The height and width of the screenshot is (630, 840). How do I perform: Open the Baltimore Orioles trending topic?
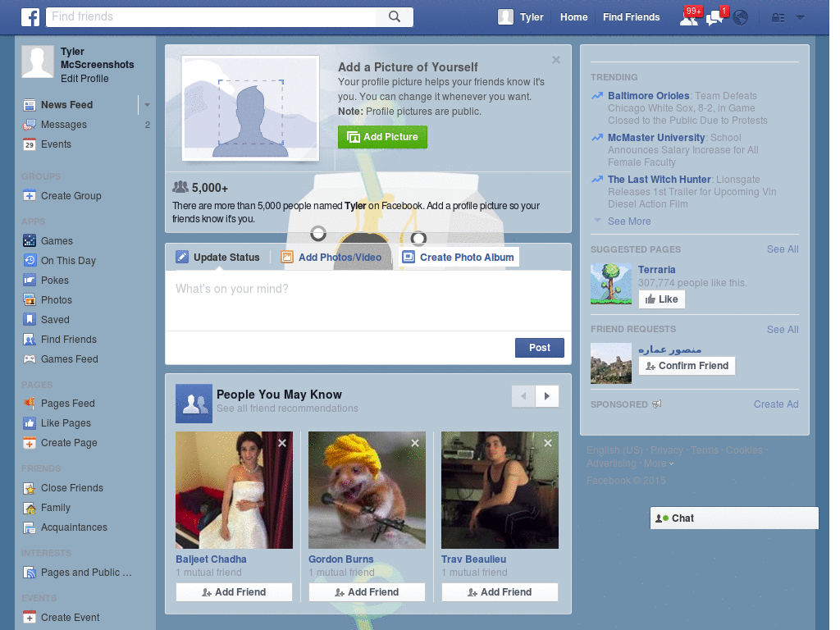648,96
